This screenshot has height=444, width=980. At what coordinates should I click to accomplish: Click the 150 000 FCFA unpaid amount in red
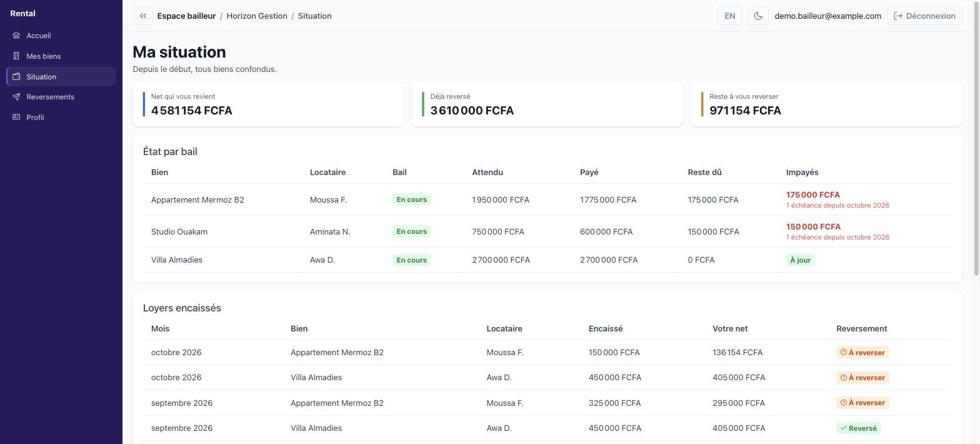tap(812, 227)
